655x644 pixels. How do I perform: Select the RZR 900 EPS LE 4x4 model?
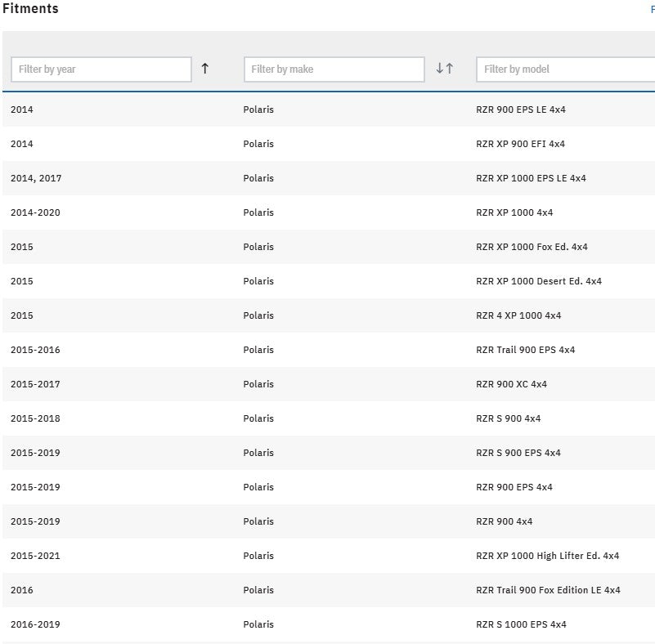click(x=521, y=110)
